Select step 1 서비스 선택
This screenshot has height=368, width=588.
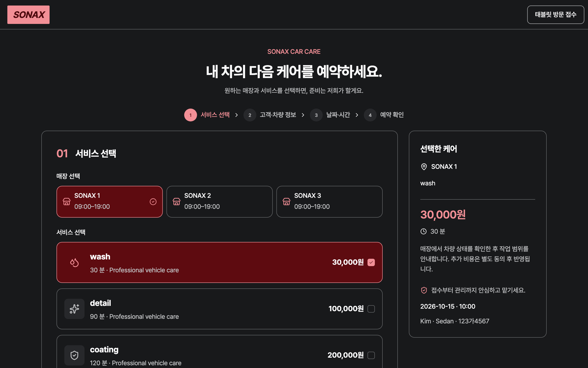point(207,115)
